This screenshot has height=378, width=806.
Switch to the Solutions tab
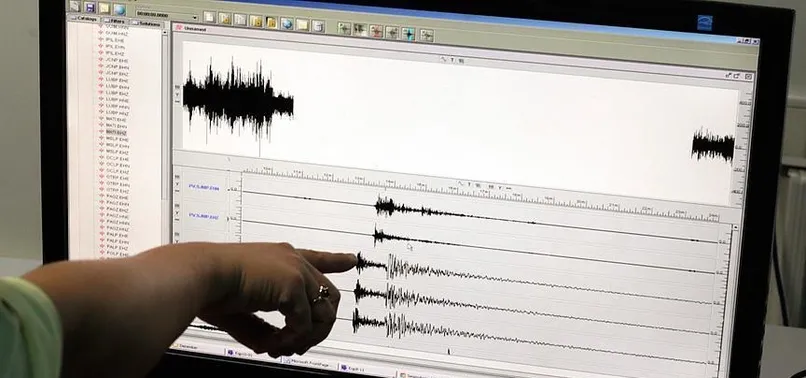pos(148,23)
